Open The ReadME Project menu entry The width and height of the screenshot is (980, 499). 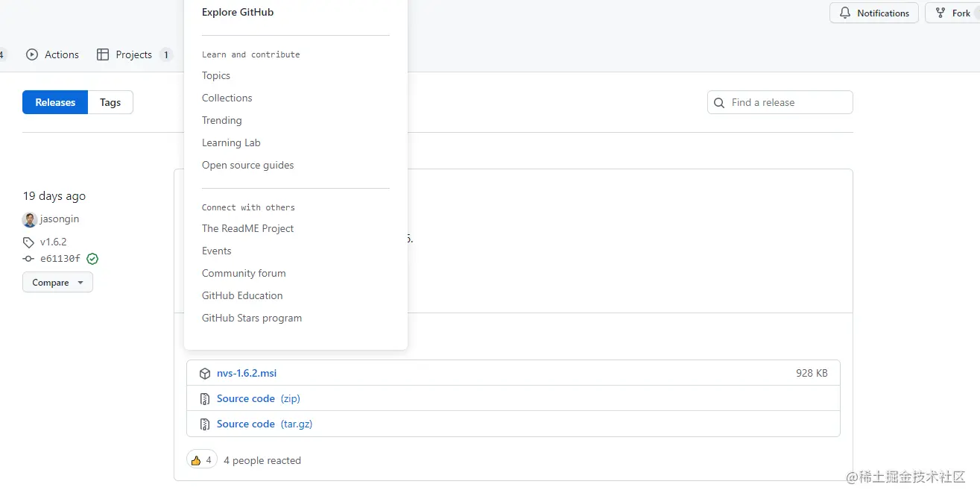pos(248,228)
